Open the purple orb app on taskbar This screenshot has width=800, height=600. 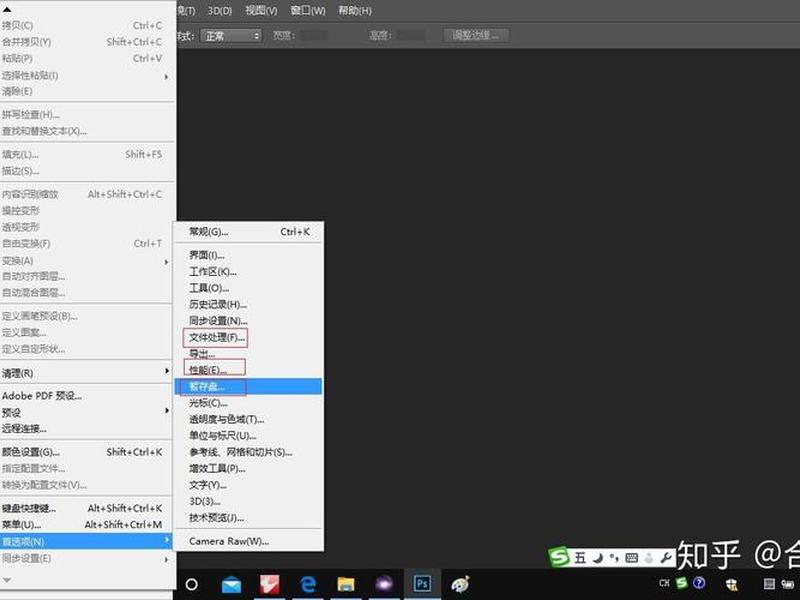click(384, 584)
